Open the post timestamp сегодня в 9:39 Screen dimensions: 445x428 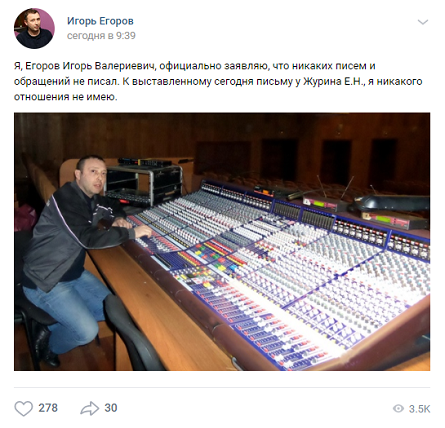tap(101, 36)
